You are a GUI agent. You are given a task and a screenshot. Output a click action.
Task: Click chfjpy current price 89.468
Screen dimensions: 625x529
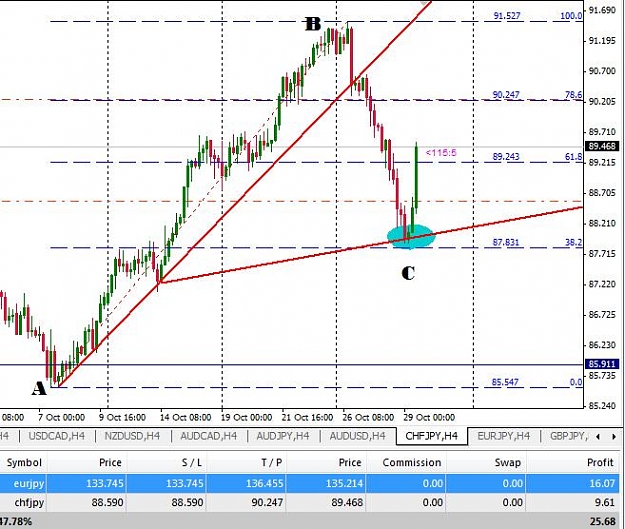point(347,503)
